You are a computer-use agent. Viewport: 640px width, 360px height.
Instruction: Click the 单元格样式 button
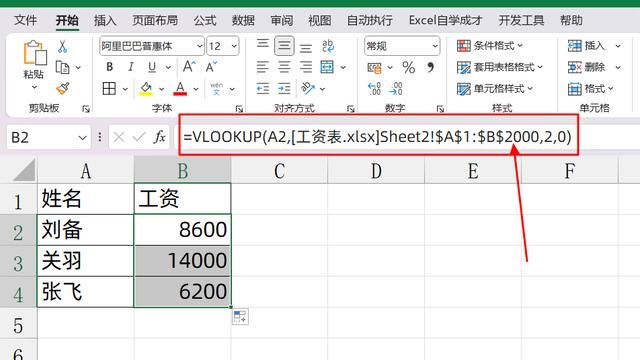pyautogui.click(x=494, y=89)
